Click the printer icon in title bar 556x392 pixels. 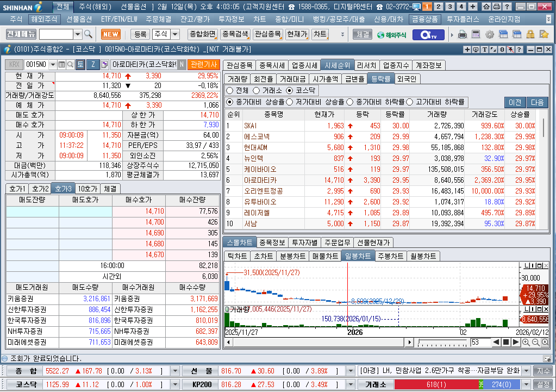[x=497, y=7]
